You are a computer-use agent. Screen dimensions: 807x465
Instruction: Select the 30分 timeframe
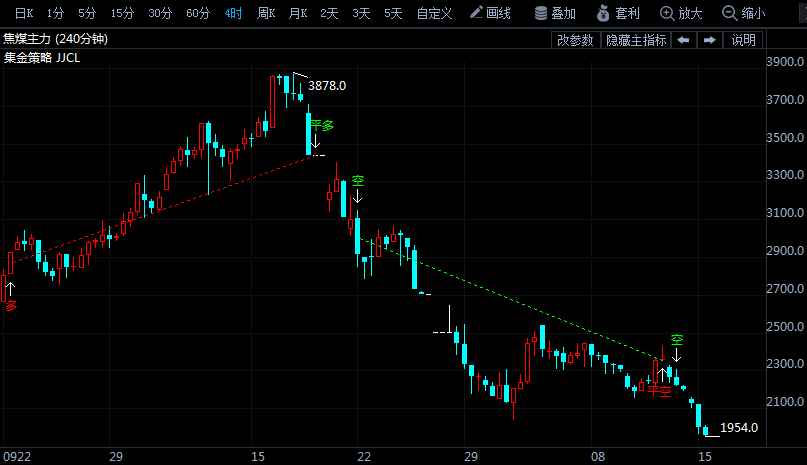(x=160, y=13)
